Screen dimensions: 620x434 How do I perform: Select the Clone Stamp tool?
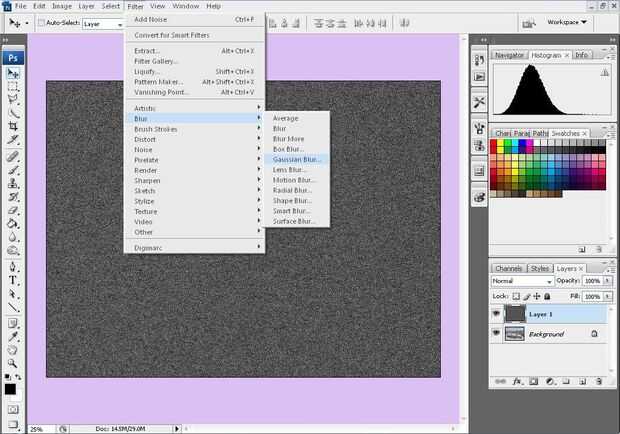[13, 183]
